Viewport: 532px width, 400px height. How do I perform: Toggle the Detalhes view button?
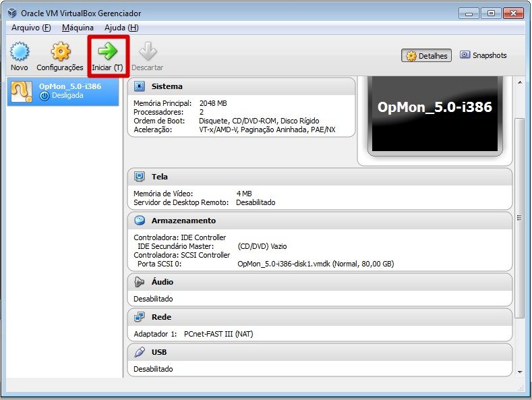427,56
